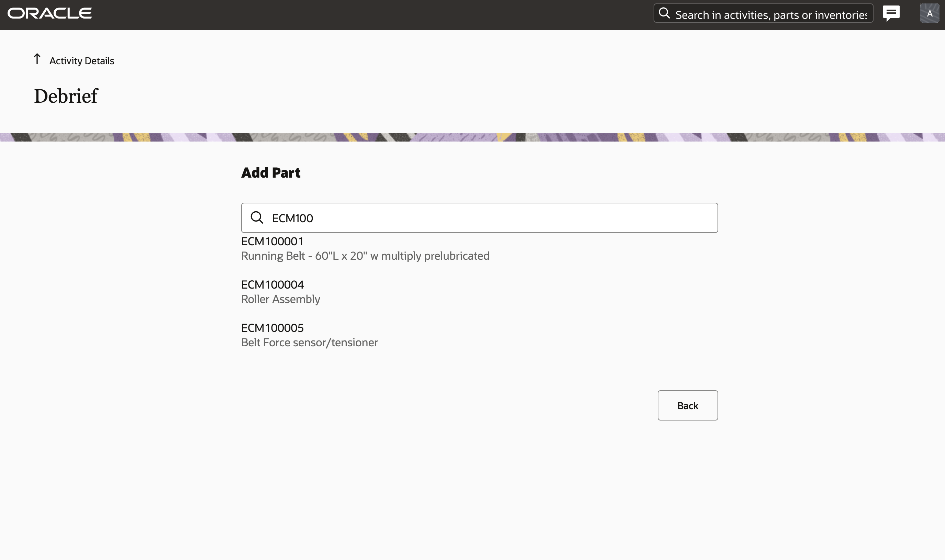Click the decorative purple banner strip
The image size is (945, 560).
click(472, 137)
